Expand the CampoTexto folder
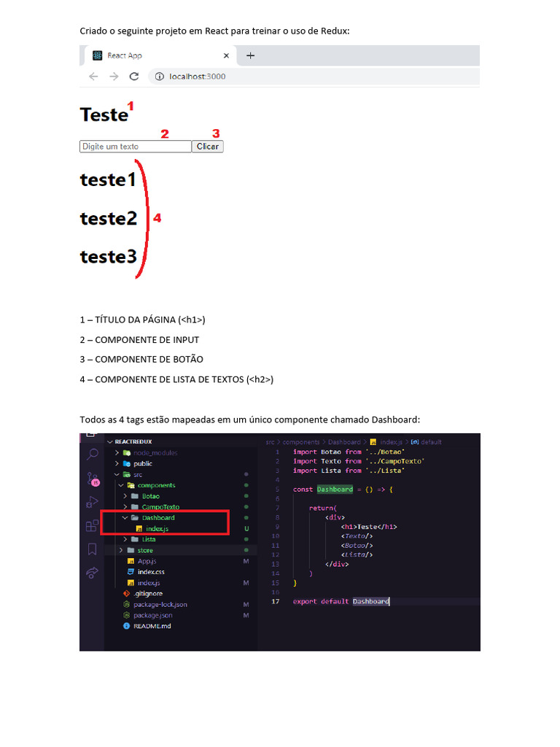 (x=125, y=507)
